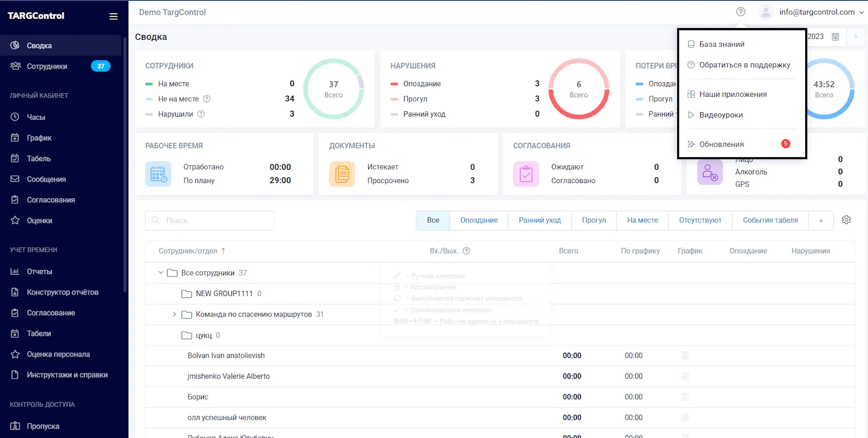Show info tooltip next to Вх./Вых.
This screenshot has height=438, width=868.
pyautogui.click(x=467, y=251)
